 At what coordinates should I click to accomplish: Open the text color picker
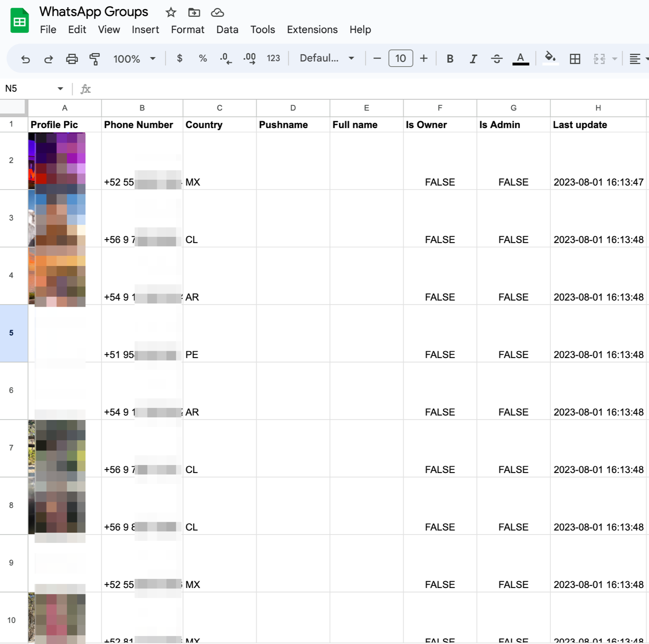(521, 59)
